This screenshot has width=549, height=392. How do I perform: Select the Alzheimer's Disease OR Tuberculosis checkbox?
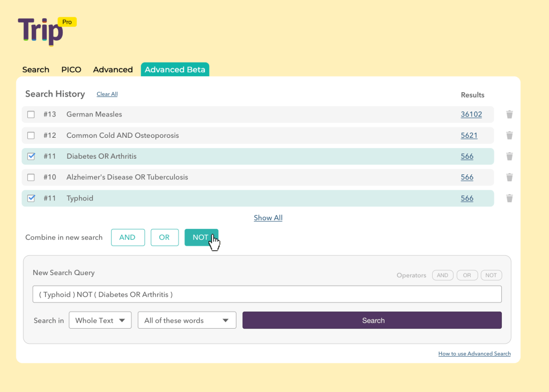pyautogui.click(x=31, y=177)
